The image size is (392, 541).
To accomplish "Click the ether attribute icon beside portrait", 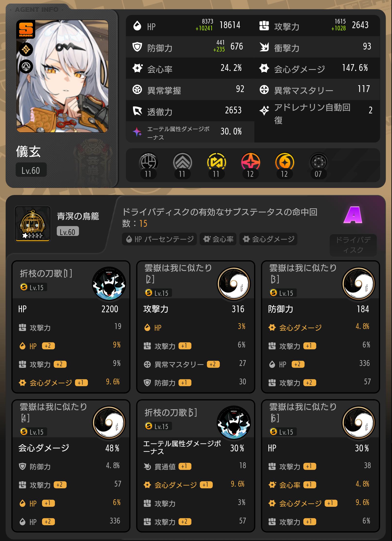I will coord(26,50).
